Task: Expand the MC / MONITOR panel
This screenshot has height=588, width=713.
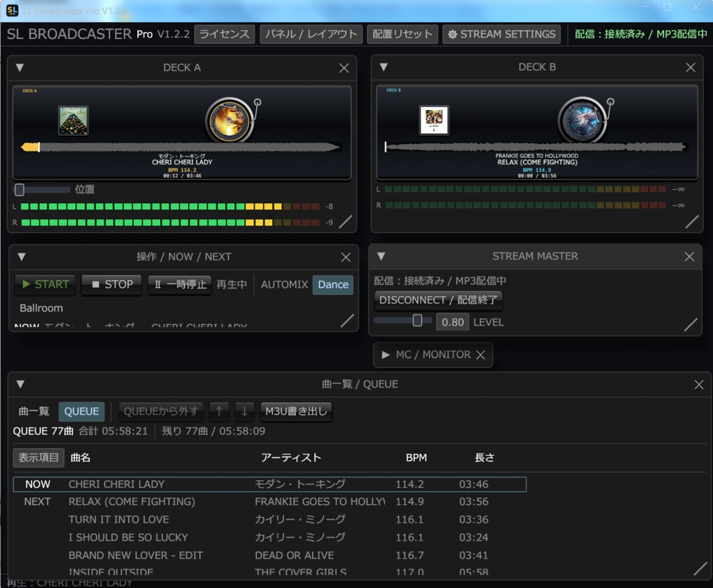Action: 386,355
